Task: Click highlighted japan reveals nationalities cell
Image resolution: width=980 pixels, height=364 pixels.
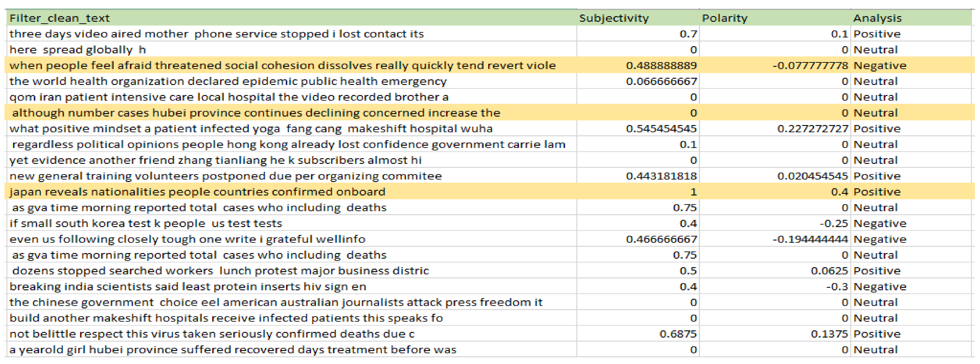Action: (x=197, y=192)
